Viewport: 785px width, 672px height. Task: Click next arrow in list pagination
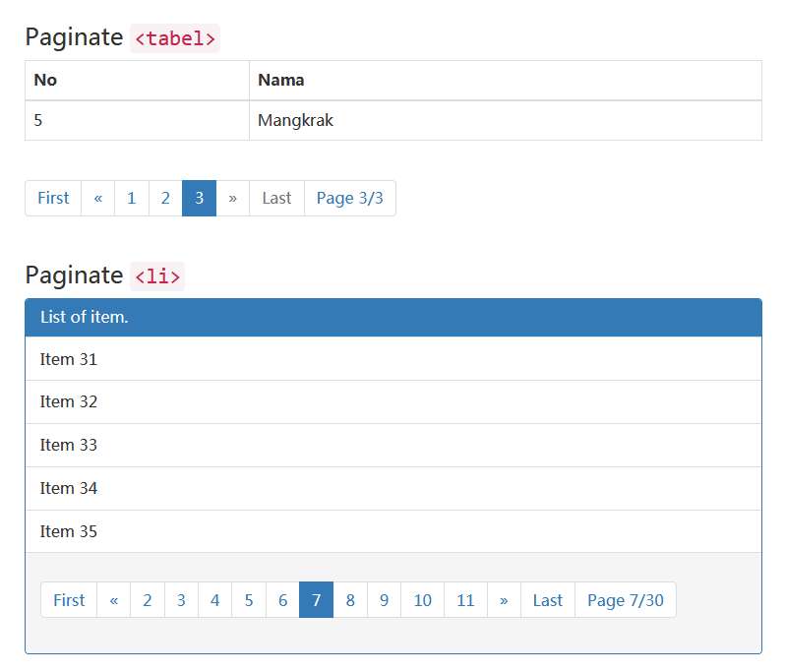[504, 600]
